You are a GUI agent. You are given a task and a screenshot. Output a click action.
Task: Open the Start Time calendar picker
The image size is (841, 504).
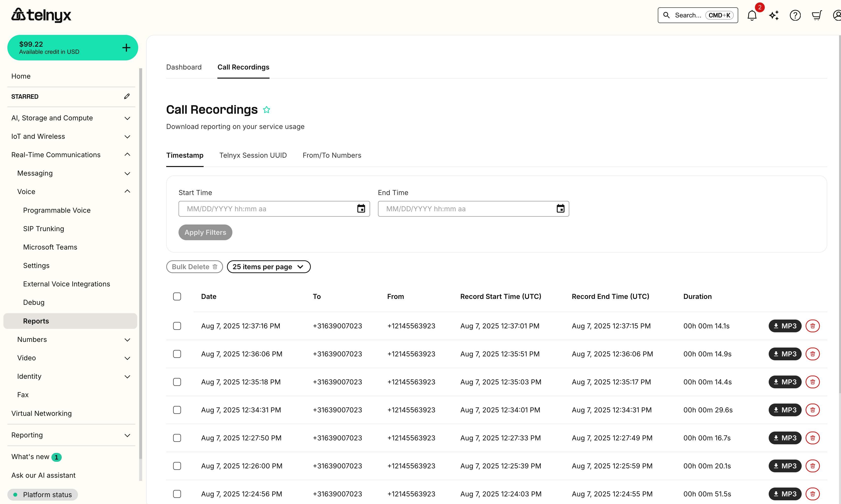coord(361,209)
